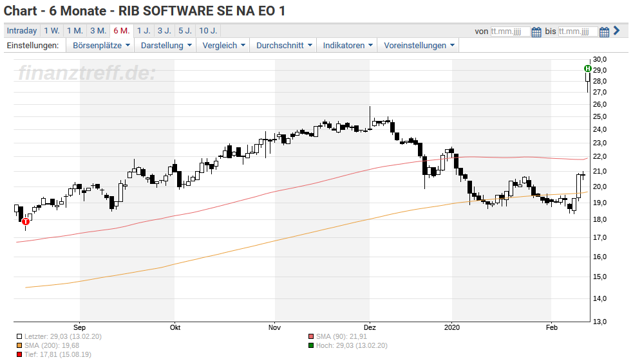
Task: Click the pink SMA (90) legend swatch
Action: tap(311, 336)
